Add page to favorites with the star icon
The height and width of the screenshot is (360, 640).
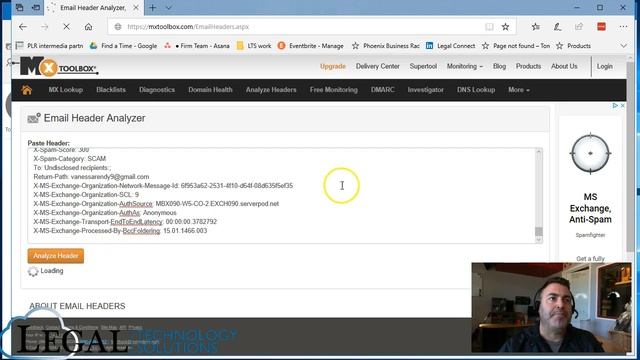click(505, 27)
